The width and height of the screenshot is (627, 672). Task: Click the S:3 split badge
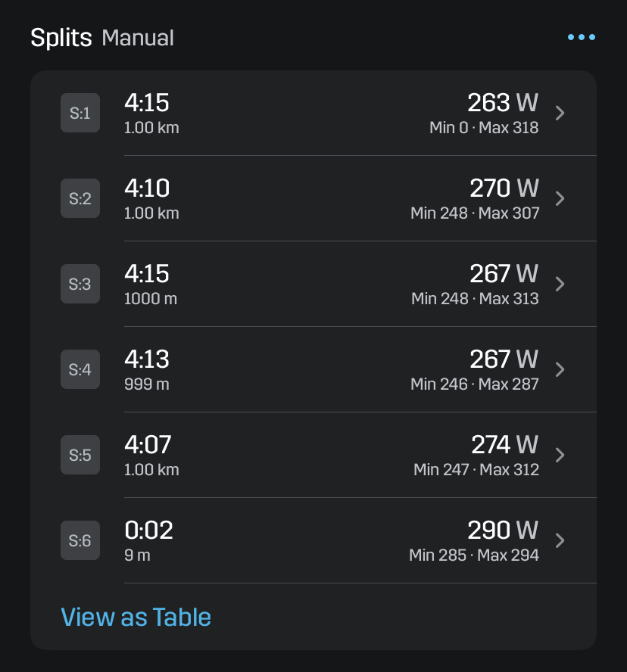(x=80, y=284)
